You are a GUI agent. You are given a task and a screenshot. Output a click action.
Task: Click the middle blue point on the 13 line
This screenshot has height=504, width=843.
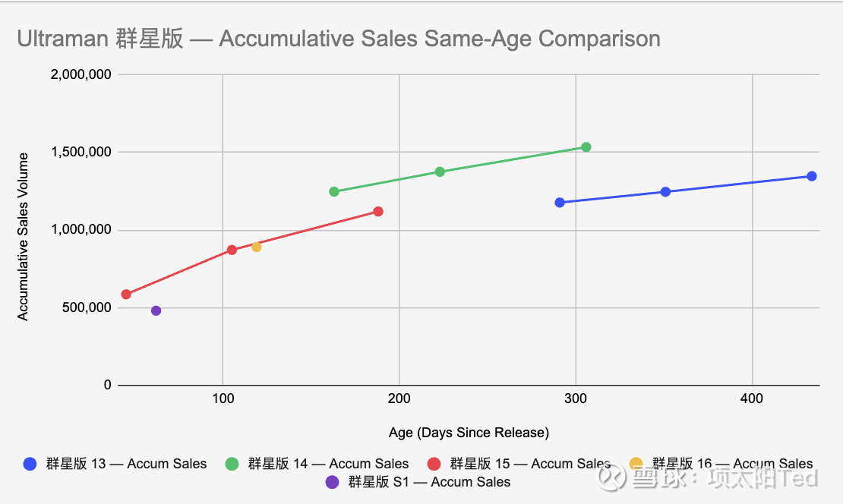pos(665,192)
